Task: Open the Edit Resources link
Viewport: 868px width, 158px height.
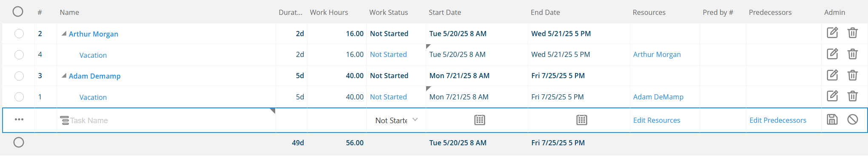Action: [657, 120]
